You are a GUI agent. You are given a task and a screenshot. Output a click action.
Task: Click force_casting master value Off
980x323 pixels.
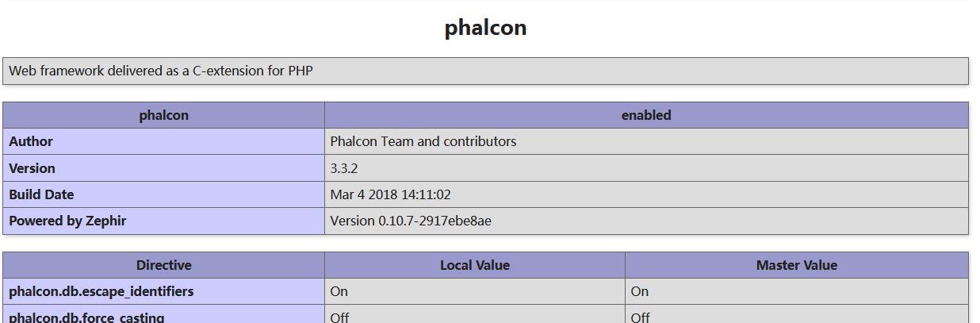640,317
